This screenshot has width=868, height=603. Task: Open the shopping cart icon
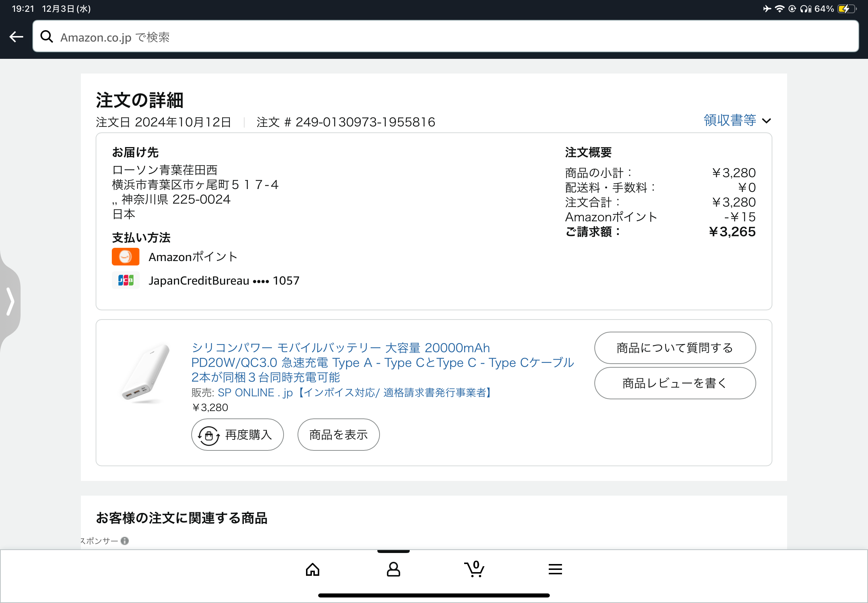pos(474,570)
